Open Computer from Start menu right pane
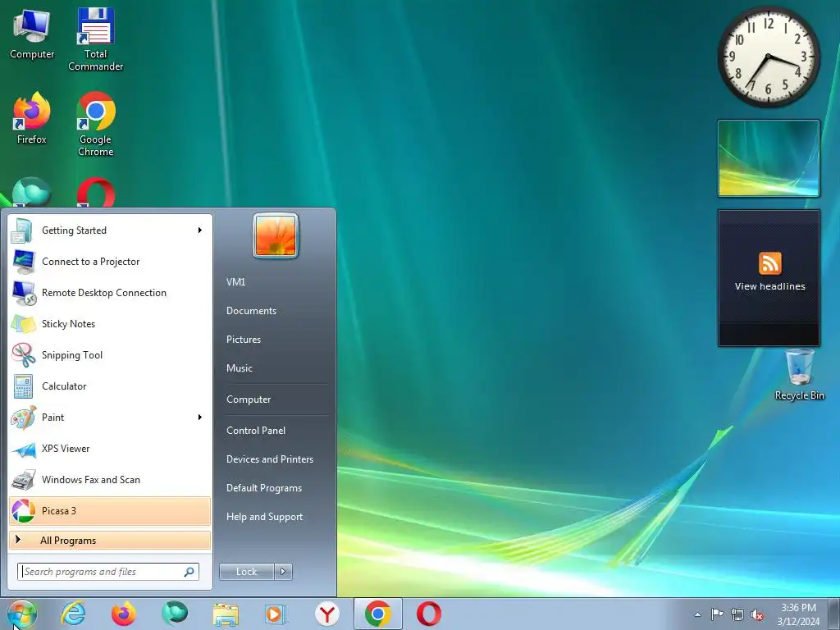 249,399
